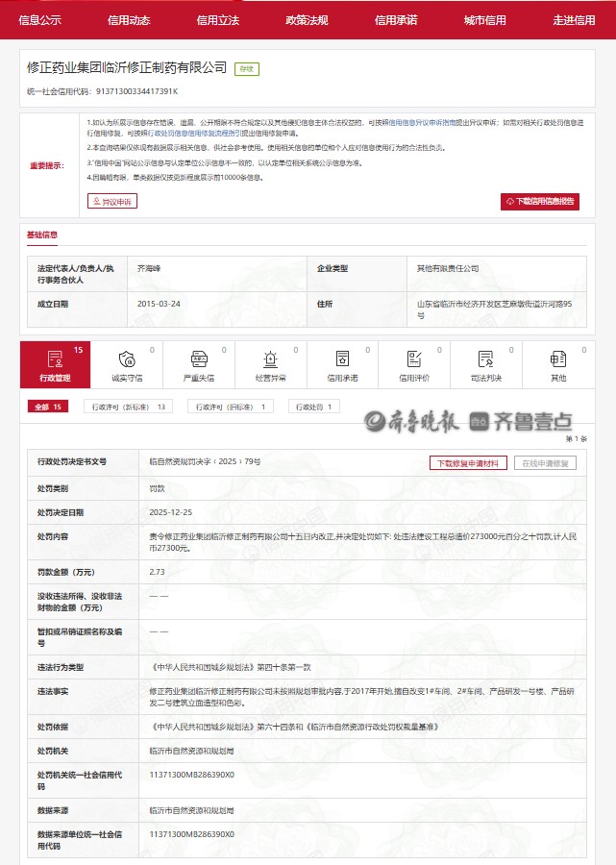Filter by 行政处罚 1
This screenshot has height=865, width=616.
(314, 407)
